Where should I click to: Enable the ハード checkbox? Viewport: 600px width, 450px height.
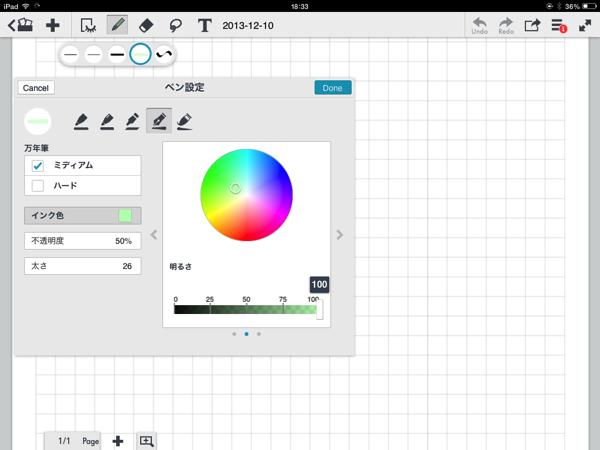pos(38,185)
